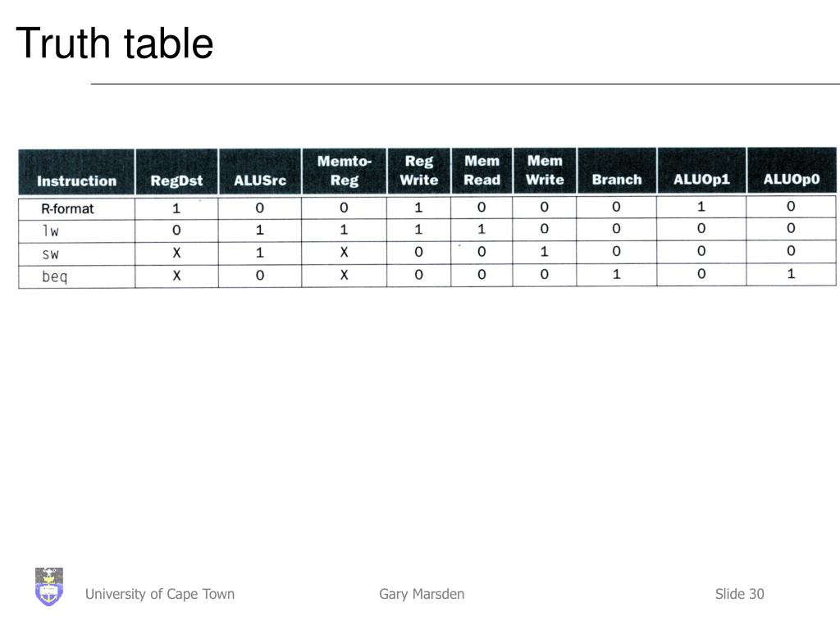This screenshot has height=630, width=840.
Task: Click the University of Cape Town crest logo
Action: 49,587
